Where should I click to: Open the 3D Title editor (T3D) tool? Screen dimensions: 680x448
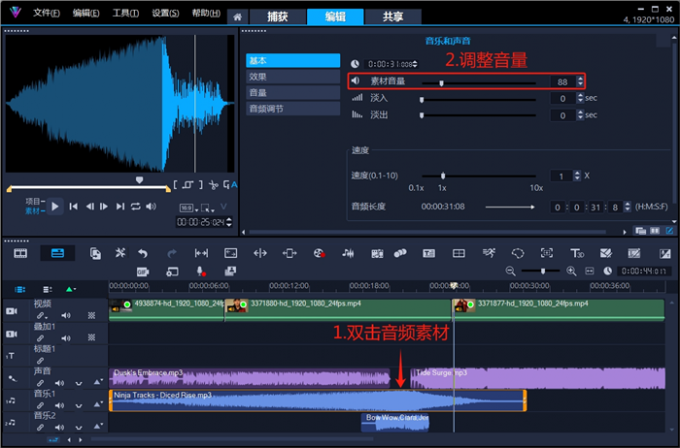point(577,253)
